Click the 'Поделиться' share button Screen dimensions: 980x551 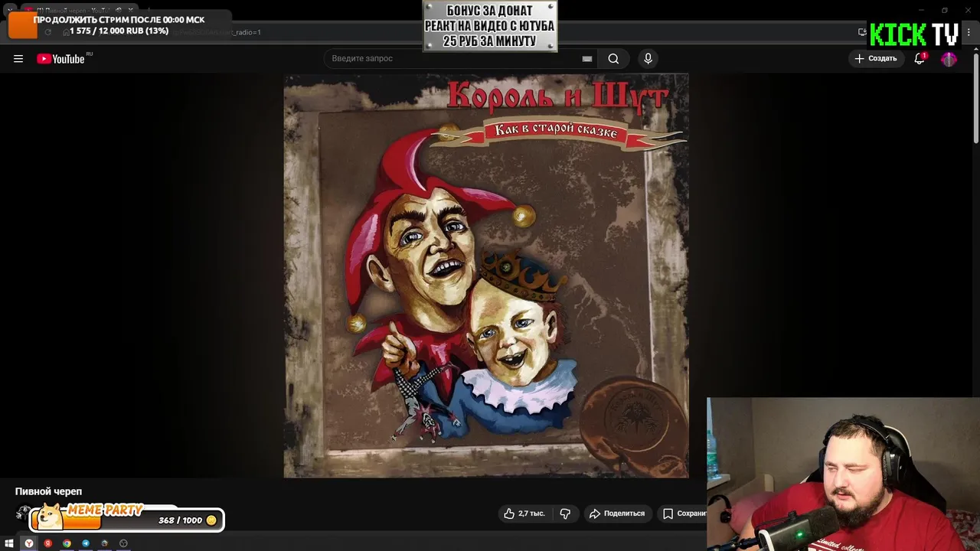coord(617,514)
